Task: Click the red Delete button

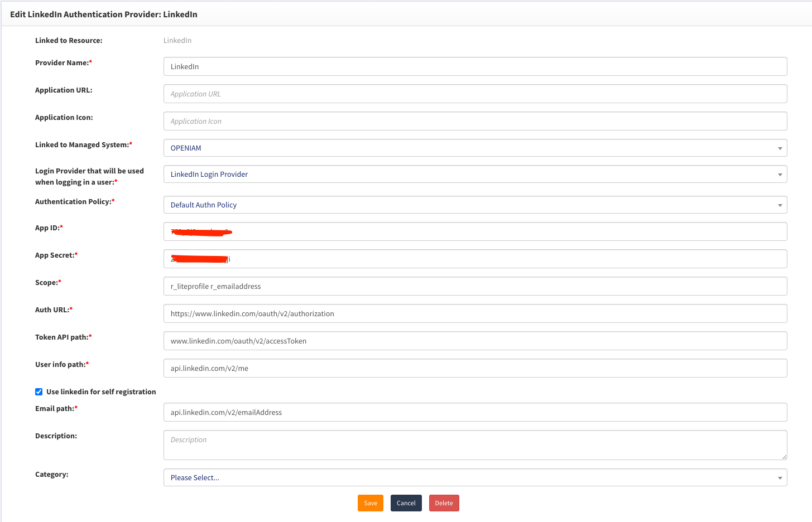Action: [444, 503]
